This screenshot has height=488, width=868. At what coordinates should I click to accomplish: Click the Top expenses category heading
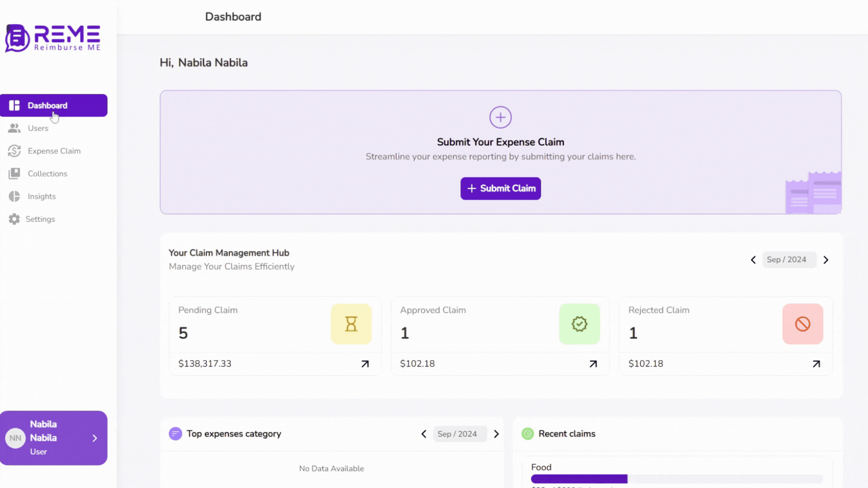coord(234,434)
